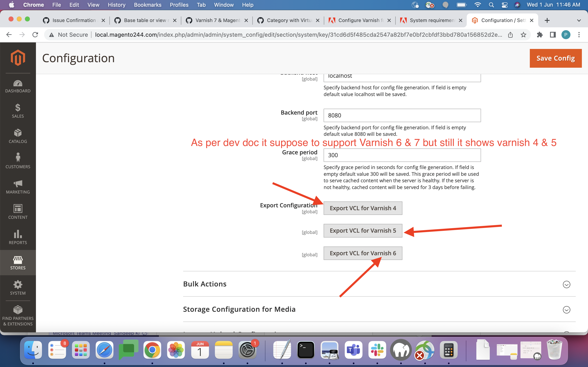Open the tab search dropdown arrow
This screenshot has height=367, width=588.
579,20
